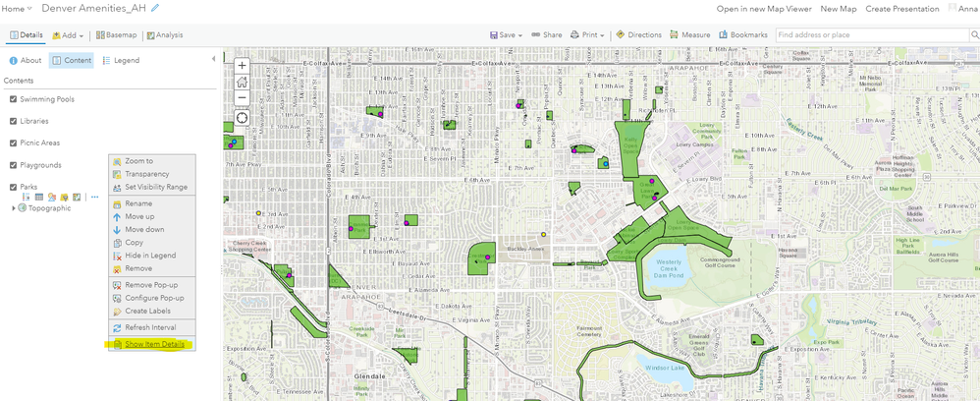Open the Home dropdown menu

click(x=18, y=9)
